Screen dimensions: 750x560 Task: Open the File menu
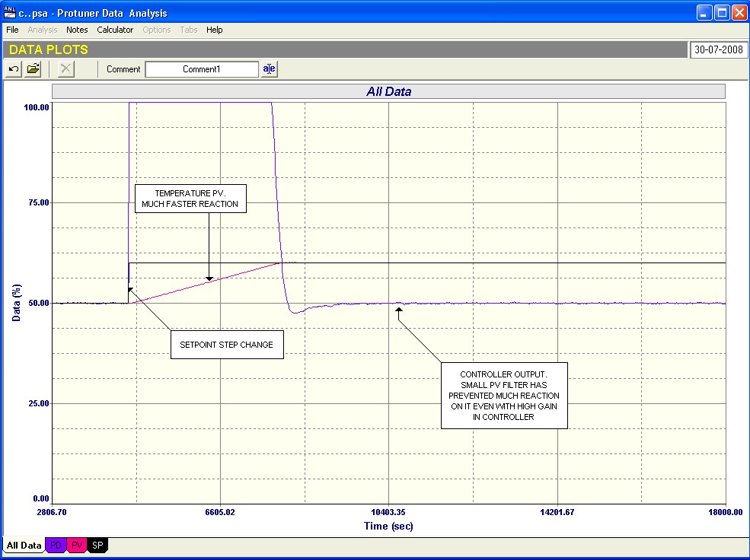coord(12,30)
